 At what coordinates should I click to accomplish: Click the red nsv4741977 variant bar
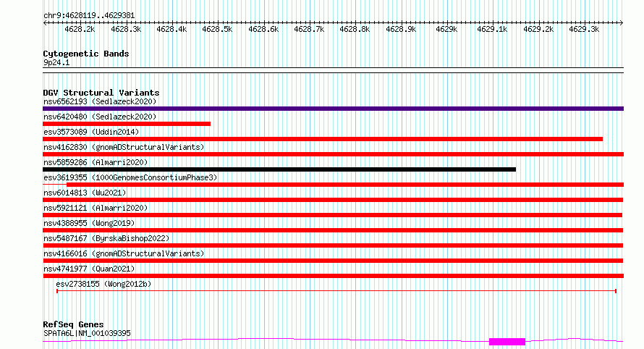click(x=333, y=276)
